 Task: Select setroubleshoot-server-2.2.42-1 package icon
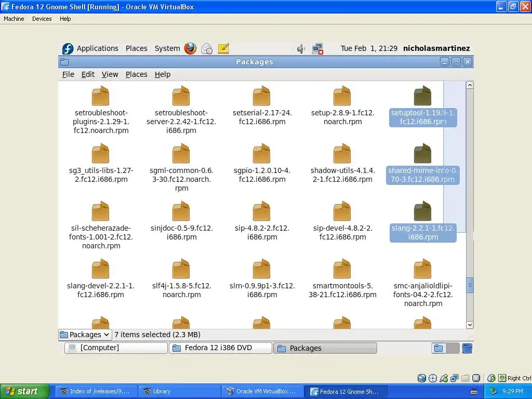[x=181, y=96]
